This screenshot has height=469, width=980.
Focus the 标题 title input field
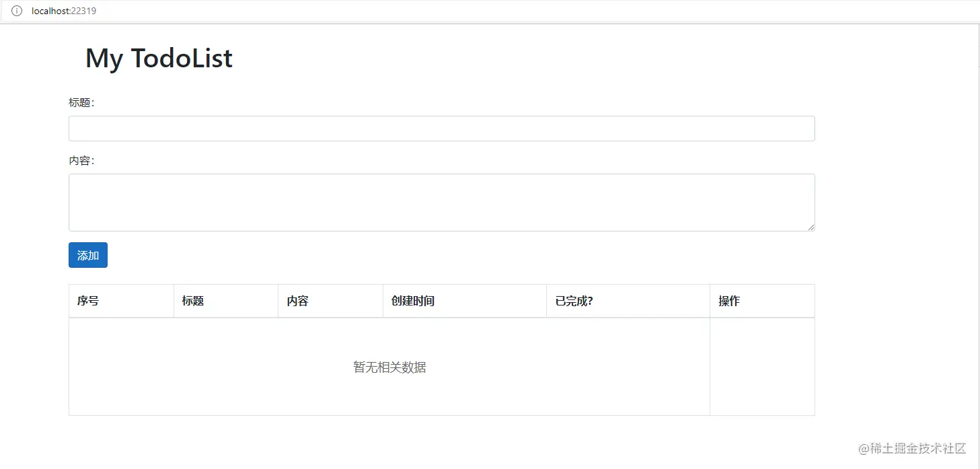(441, 129)
